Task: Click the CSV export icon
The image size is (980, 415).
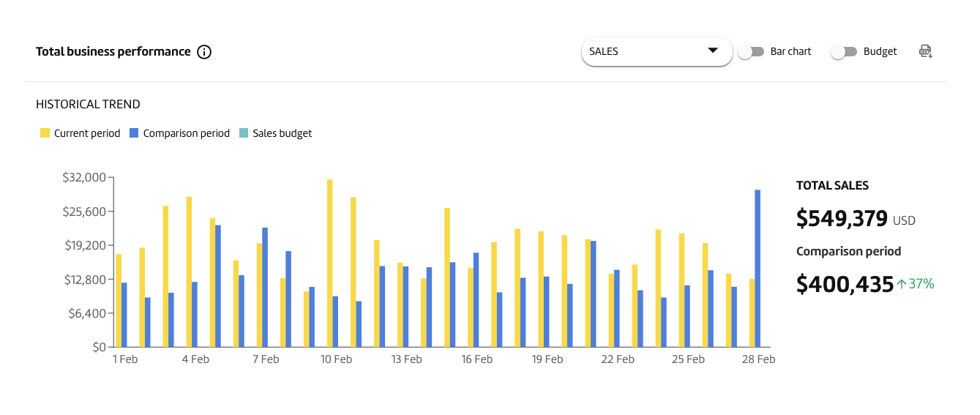Action: (926, 51)
